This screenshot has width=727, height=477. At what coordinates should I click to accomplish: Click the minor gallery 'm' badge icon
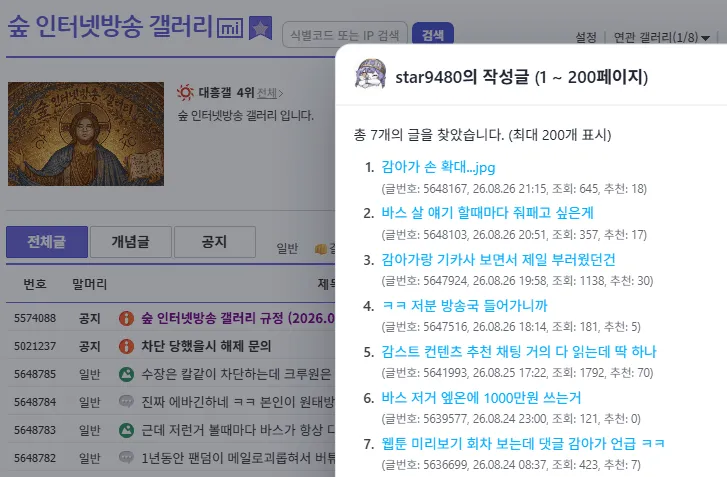click(x=230, y=28)
